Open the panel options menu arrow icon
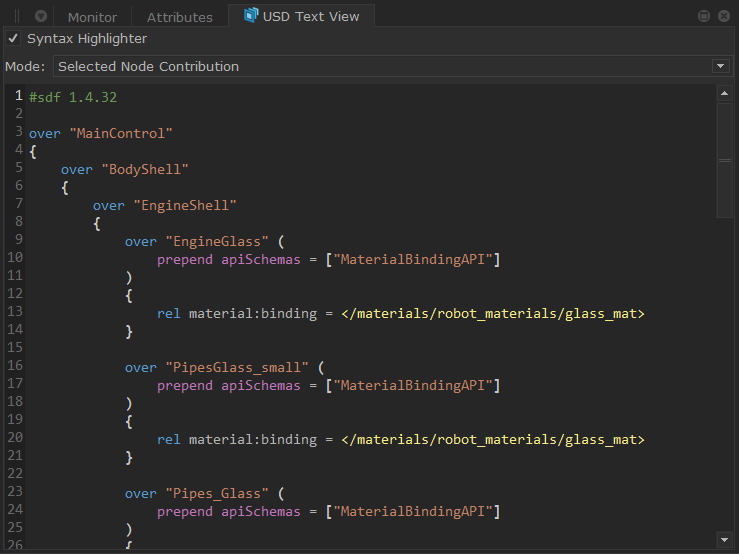Image resolution: width=739 pixels, height=554 pixels. 40,16
